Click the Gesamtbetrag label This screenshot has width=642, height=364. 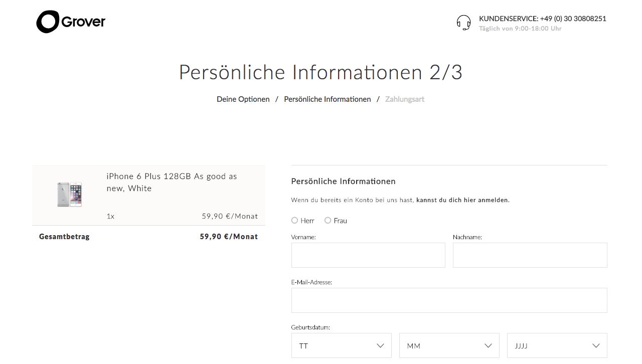point(64,237)
